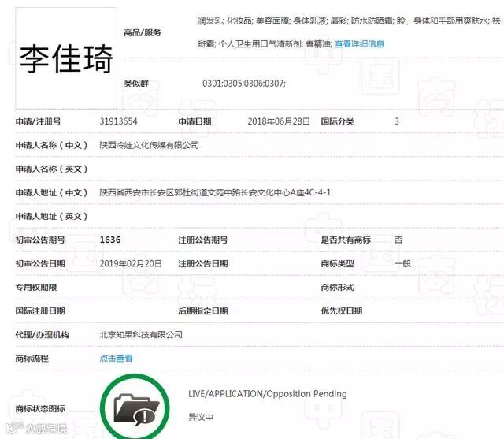Click the 是否共有商标 label
This screenshot has height=439, width=504.
pyautogui.click(x=346, y=240)
